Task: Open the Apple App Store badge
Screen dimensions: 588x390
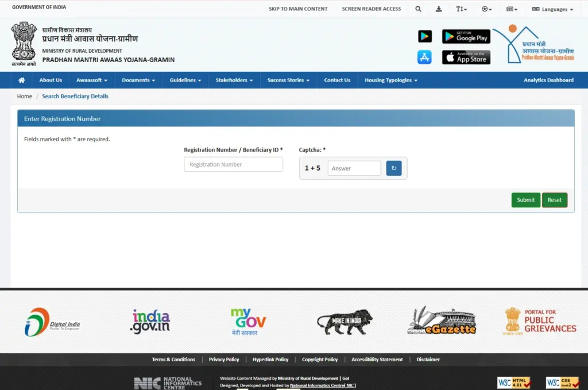Action: pos(466,57)
